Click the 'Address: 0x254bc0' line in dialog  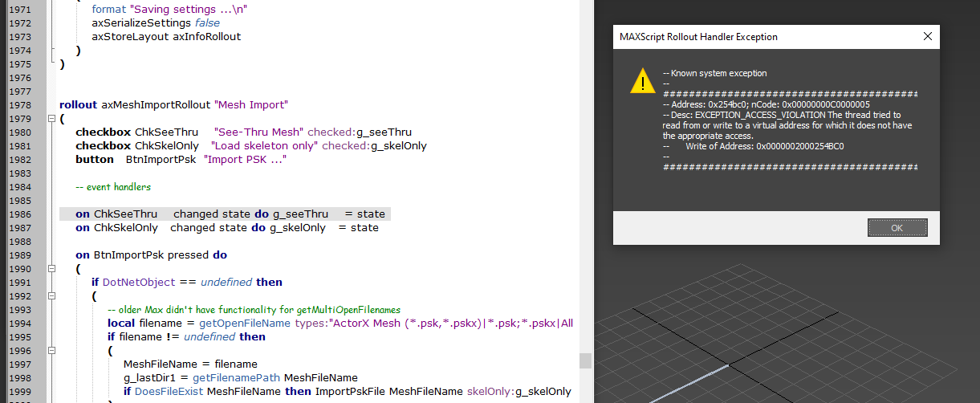[x=767, y=104]
